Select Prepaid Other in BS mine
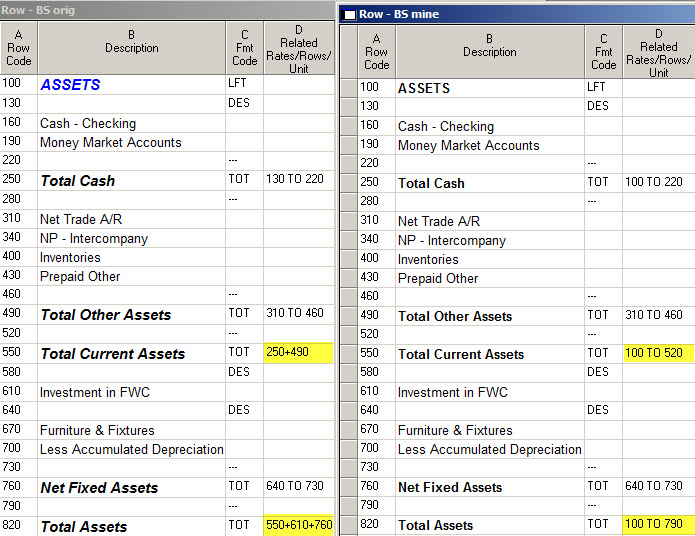The image size is (695, 536). click(438, 278)
